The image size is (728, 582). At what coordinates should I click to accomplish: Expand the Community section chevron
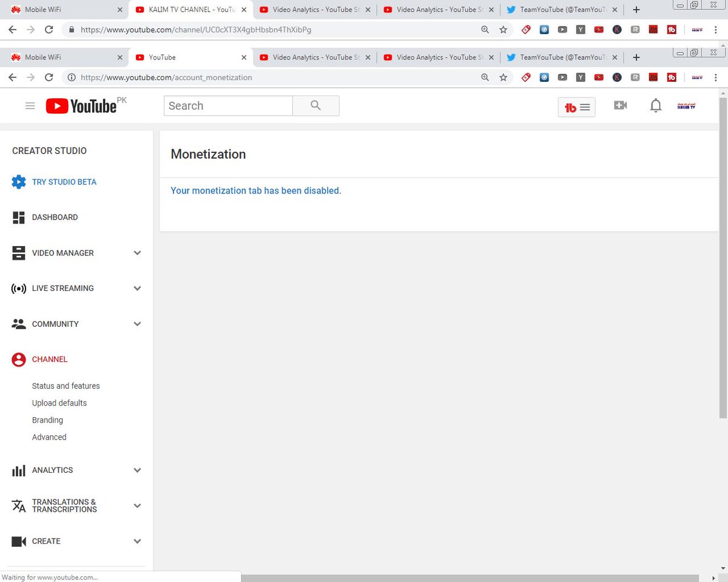(x=137, y=324)
